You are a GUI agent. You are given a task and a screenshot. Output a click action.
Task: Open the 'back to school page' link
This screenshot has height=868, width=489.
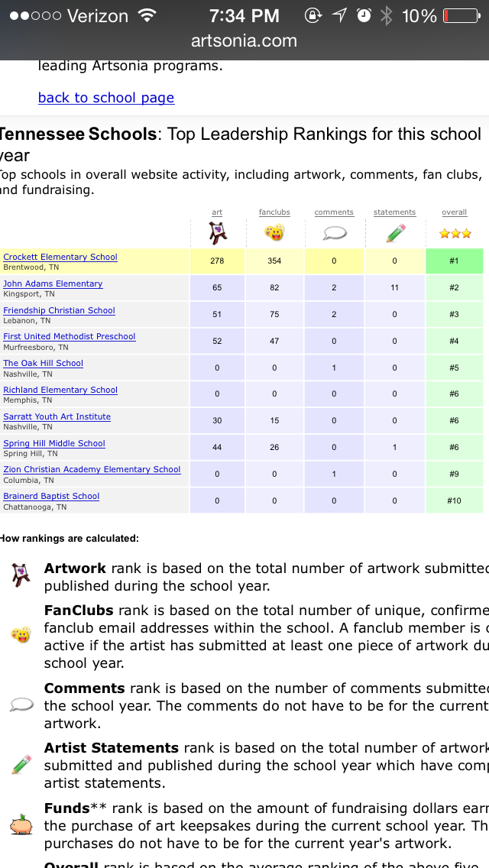pos(106,98)
